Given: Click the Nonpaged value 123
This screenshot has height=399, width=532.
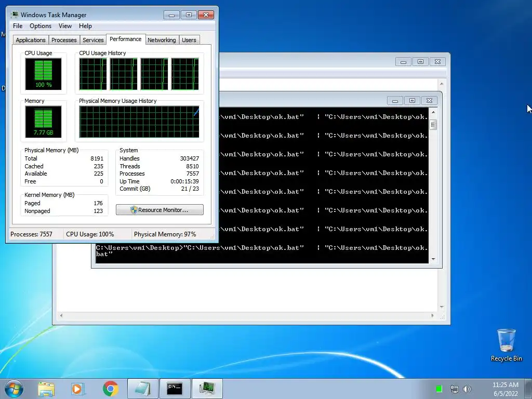Looking at the screenshot, I should click(98, 211).
